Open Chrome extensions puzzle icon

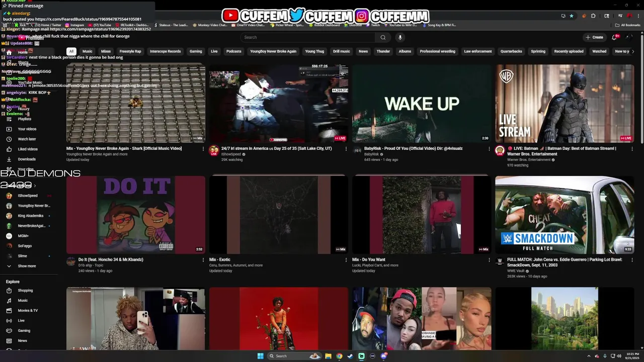click(593, 16)
